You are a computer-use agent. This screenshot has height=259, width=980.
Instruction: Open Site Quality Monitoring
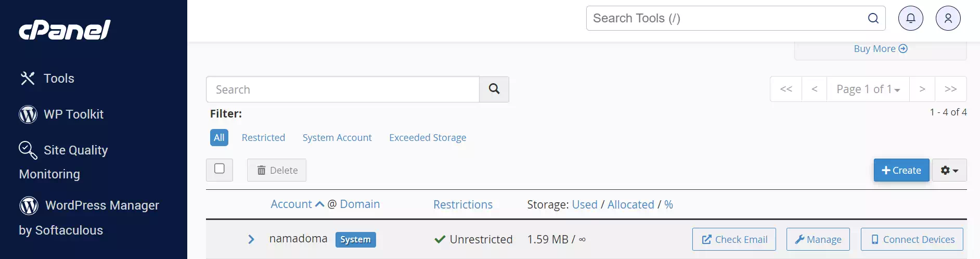(x=63, y=162)
